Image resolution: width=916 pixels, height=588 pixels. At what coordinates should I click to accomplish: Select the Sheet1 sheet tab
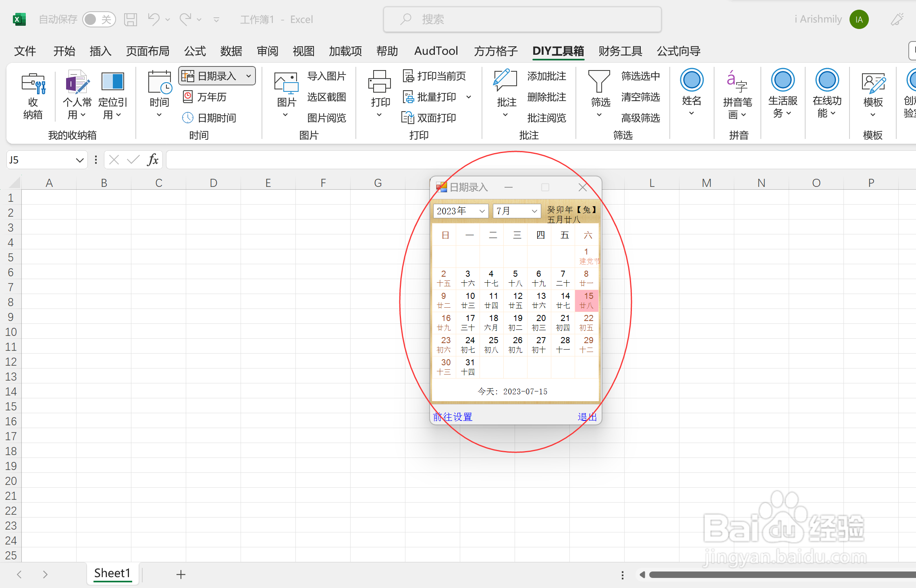coord(112,573)
